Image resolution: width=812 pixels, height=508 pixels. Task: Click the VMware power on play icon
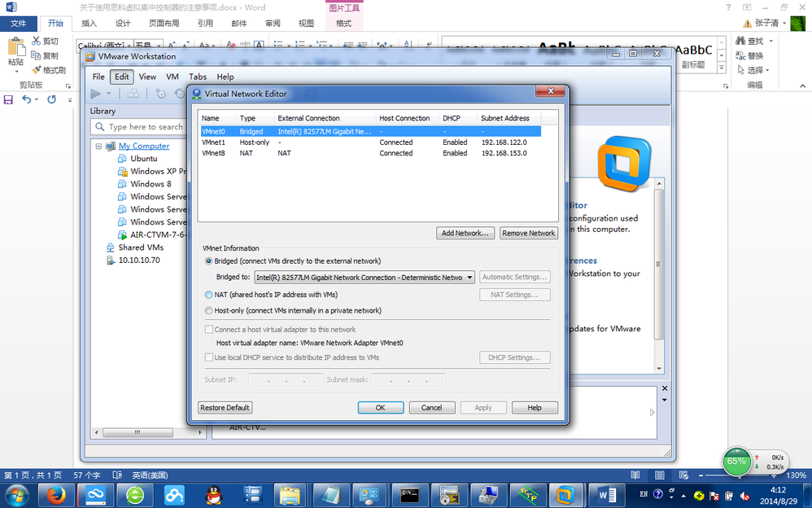(x=96, y=94)
